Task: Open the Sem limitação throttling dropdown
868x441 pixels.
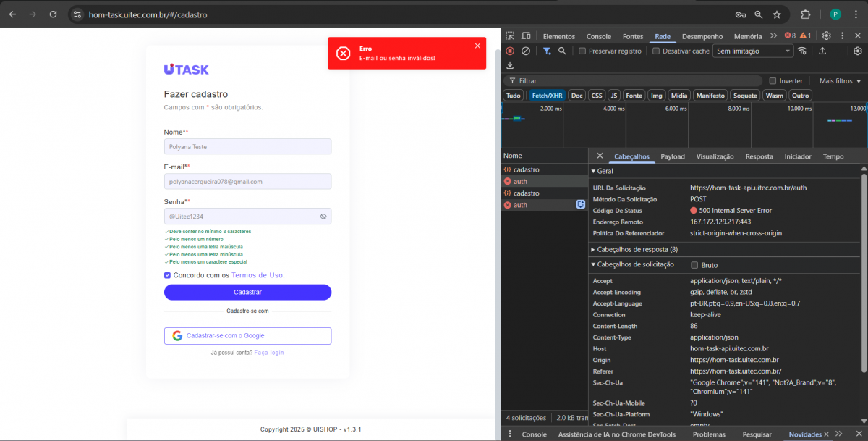Action: [x=753, y=51]
